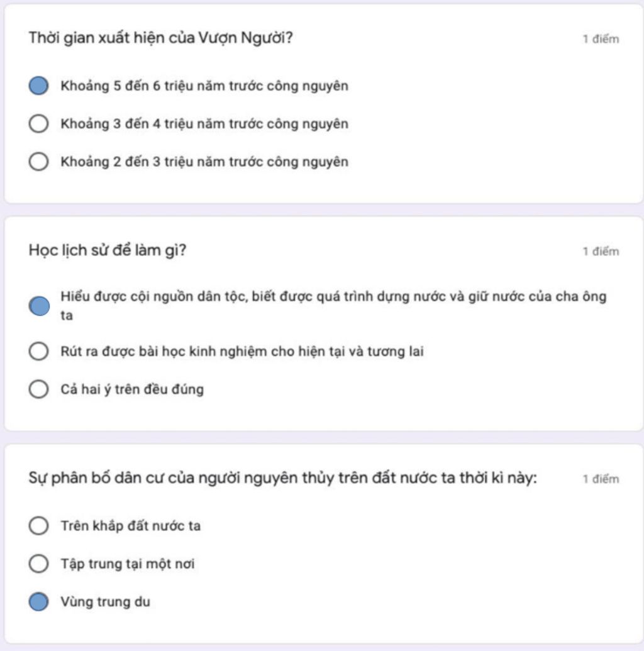Viewport: 644px width, 651px height.
Task: Click '1 điểm' beside the Vượn Người question
Action: [600, 40]
